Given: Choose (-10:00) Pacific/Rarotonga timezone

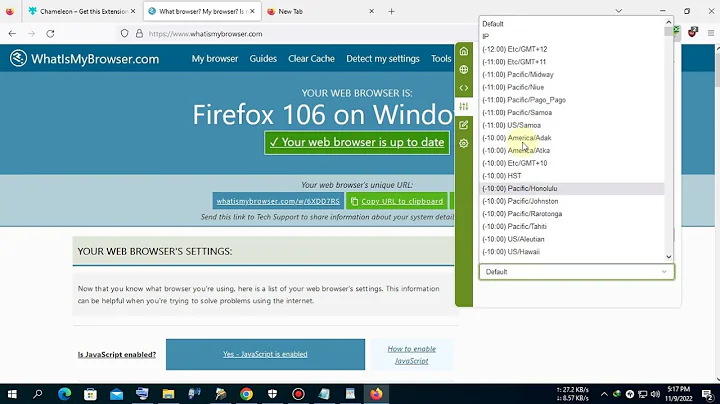Looking at the screenshot, I should coord(572,213).
